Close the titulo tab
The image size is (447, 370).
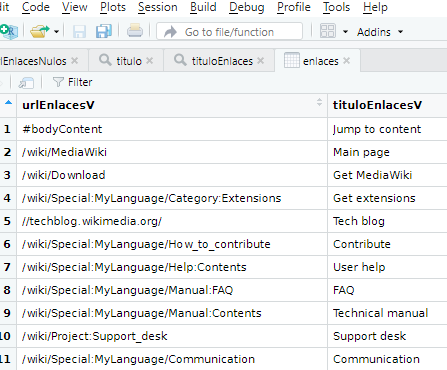coord(150,60)
